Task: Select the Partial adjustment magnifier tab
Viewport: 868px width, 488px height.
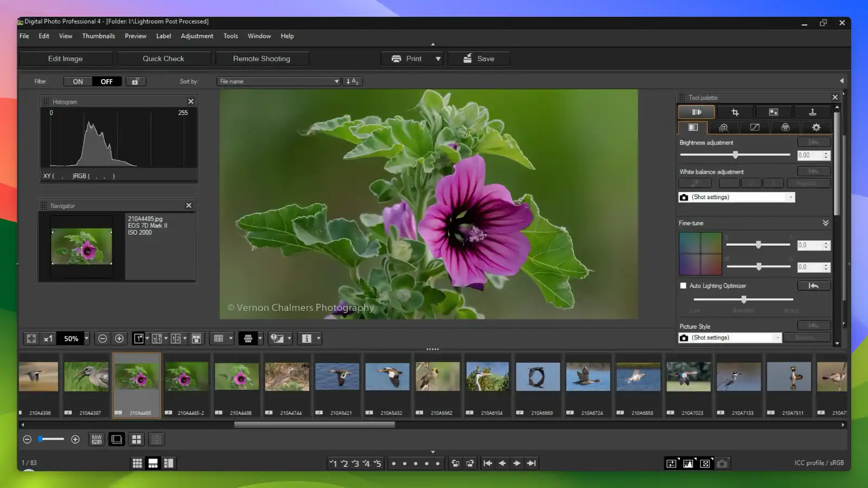Action: (x=724, y=127)
